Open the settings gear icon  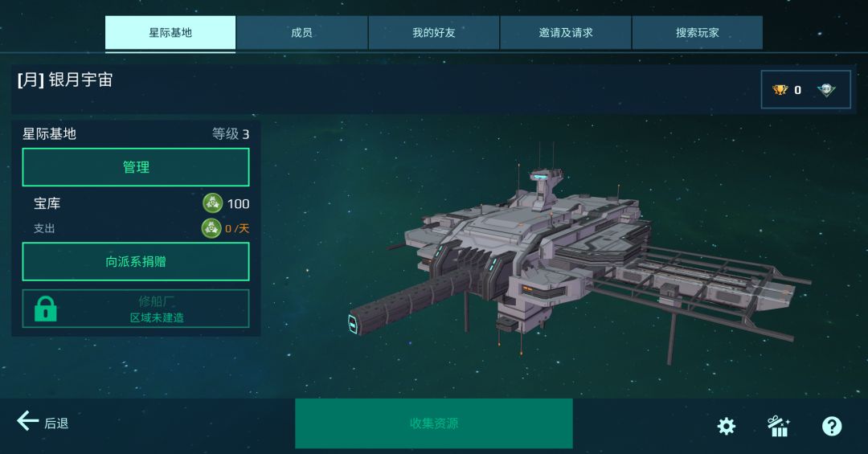point(727,426)
